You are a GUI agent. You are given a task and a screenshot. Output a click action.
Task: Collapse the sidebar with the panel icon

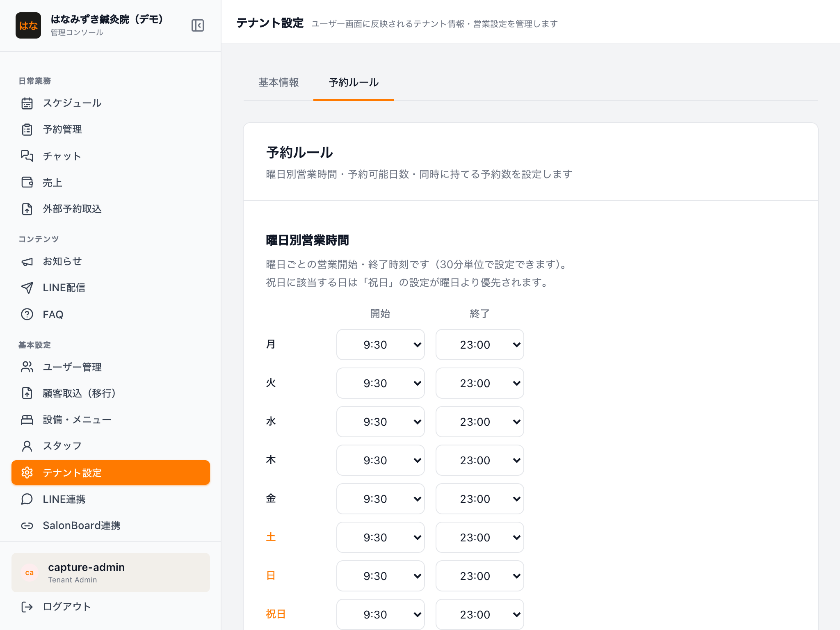click(x=198, y=25)
